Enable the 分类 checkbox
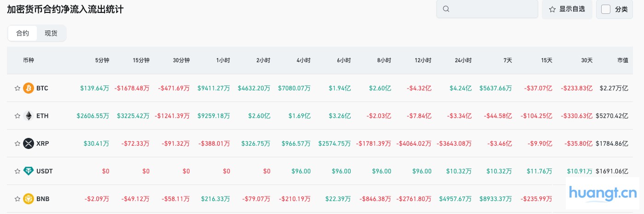The width and height of the screenshot is (644, 214). [606, 9]
